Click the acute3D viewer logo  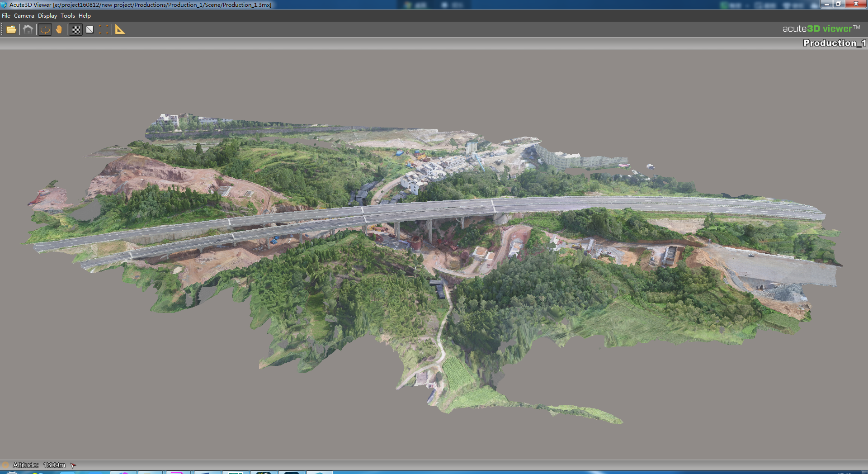[821, 28]
